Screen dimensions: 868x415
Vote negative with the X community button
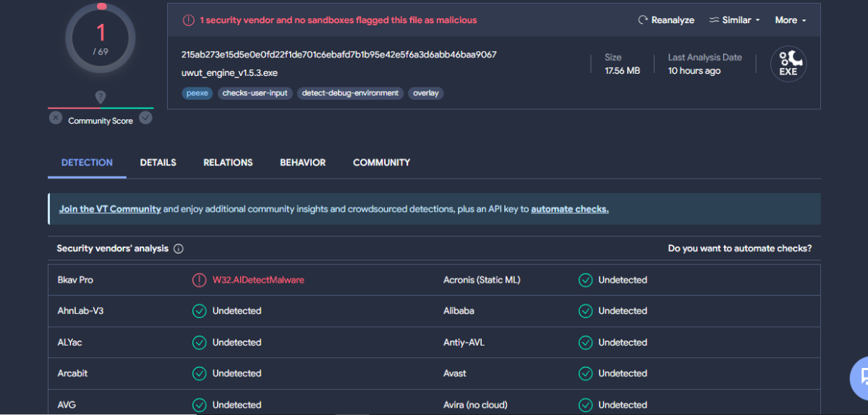click(x=56, y=118)
